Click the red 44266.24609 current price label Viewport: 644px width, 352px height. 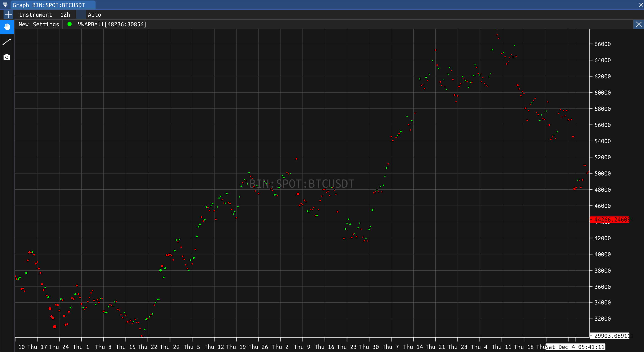coord(610,219)
